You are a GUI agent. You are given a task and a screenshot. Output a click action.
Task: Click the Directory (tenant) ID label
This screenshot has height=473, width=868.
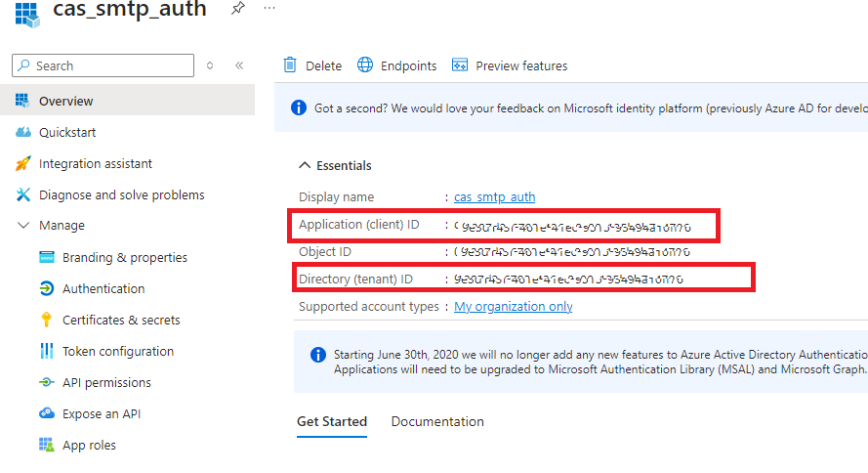tap(355, 279)
